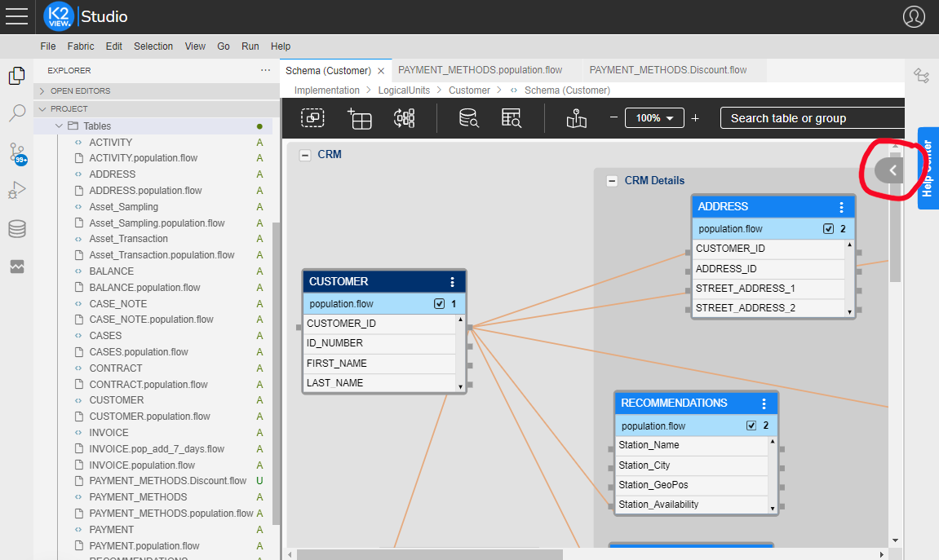Open the CUSTOMER table three-dot menu
Image resolution: width=939 pixels, height=560 pixels.
pyautogui.click(x=453, y=282)
